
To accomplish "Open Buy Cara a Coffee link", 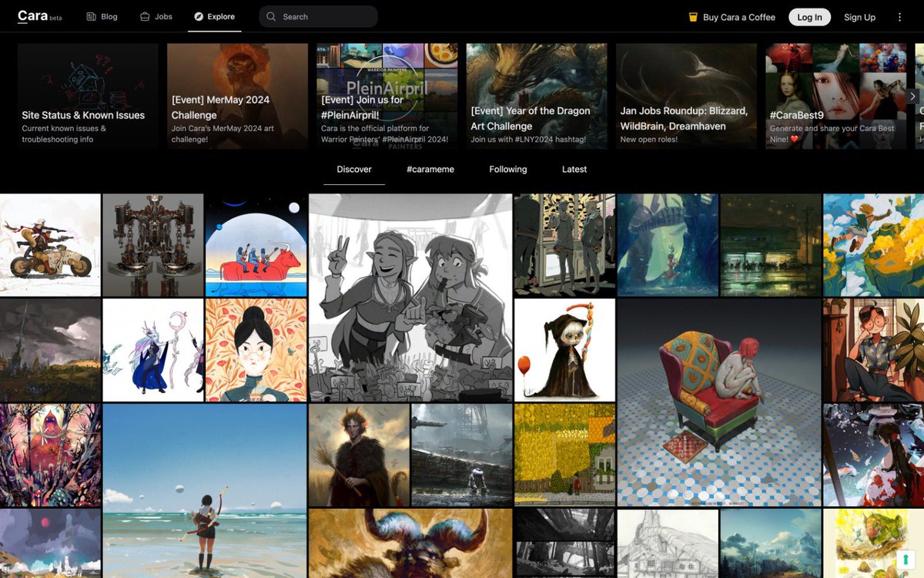I will pyautogui.click(x=731, y=17).
